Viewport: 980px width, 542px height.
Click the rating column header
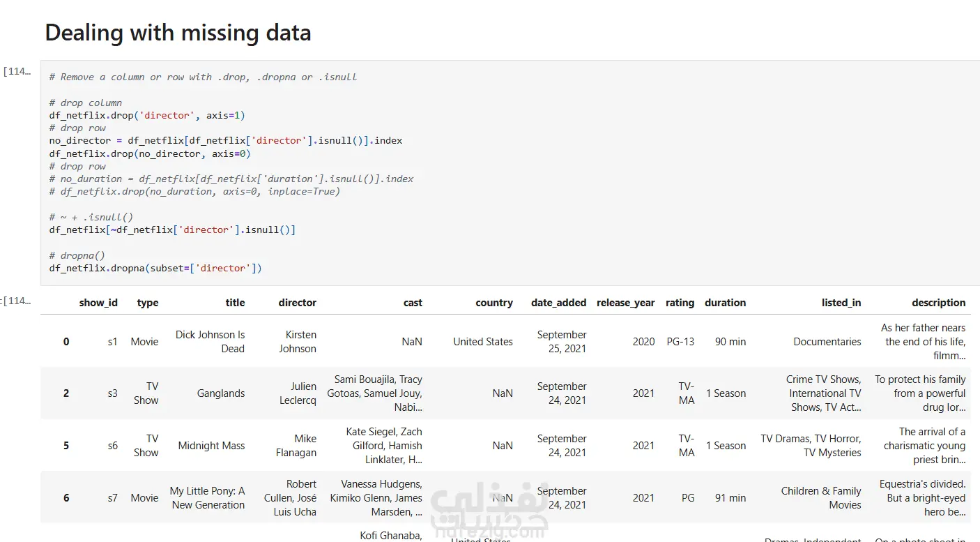point(680,303)
